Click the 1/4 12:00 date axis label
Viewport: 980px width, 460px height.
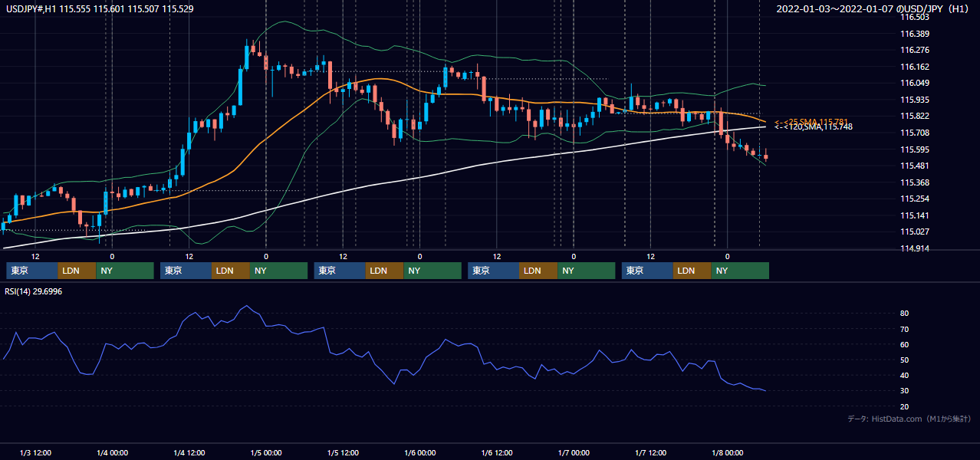[x=189, y=452]
